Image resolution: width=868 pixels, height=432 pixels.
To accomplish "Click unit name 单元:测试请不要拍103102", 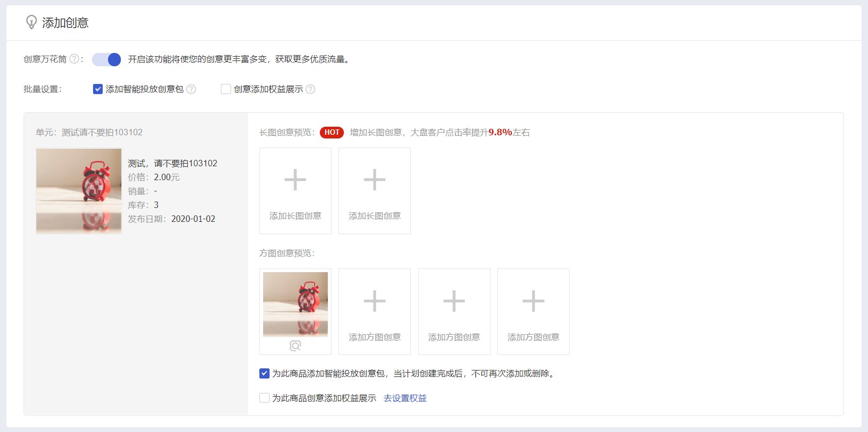I will [x=89, y=132].
